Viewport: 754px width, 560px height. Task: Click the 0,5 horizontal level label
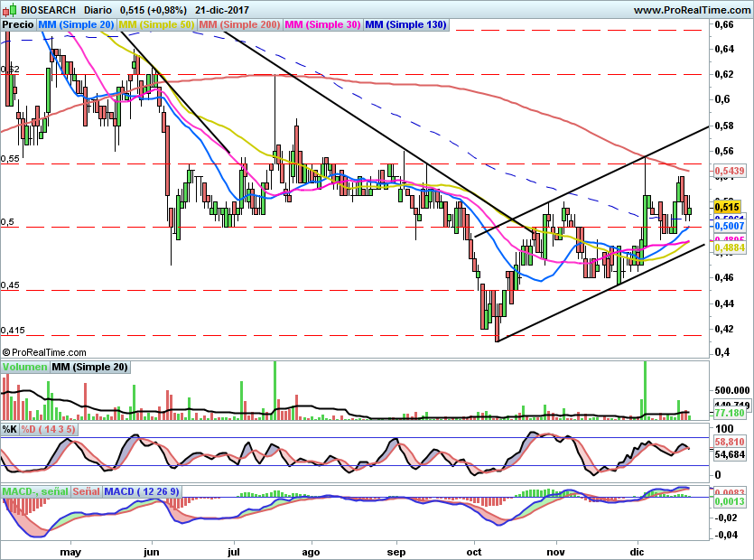point(7,222)
